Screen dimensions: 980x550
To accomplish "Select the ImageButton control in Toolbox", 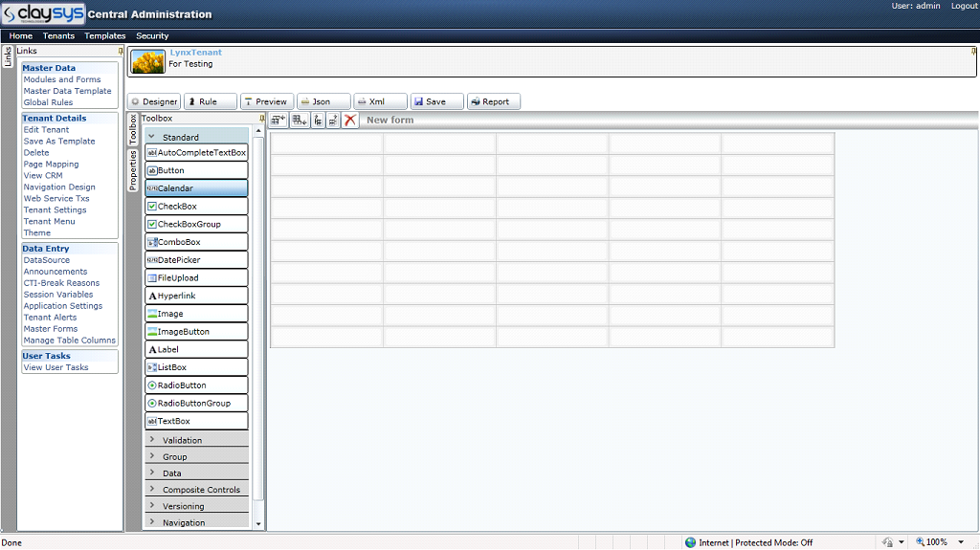I will pyautogui.click(x=196, y=331).
